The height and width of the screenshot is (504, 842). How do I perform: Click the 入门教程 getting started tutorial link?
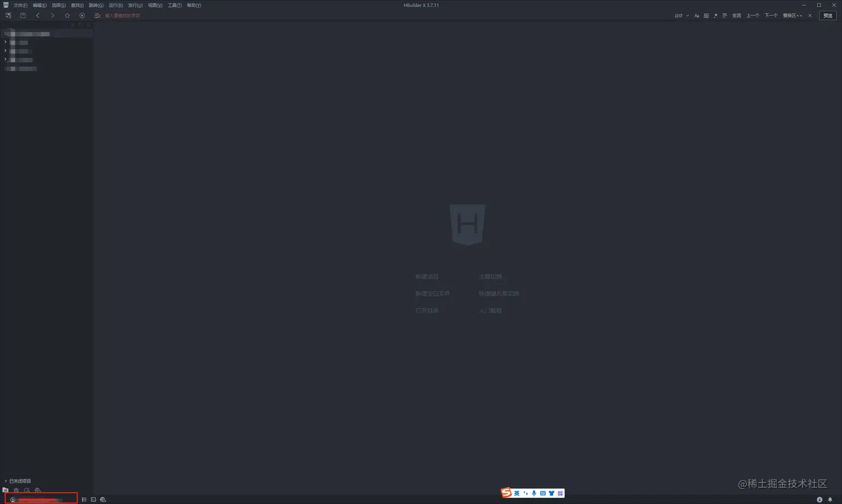(491, 311)
